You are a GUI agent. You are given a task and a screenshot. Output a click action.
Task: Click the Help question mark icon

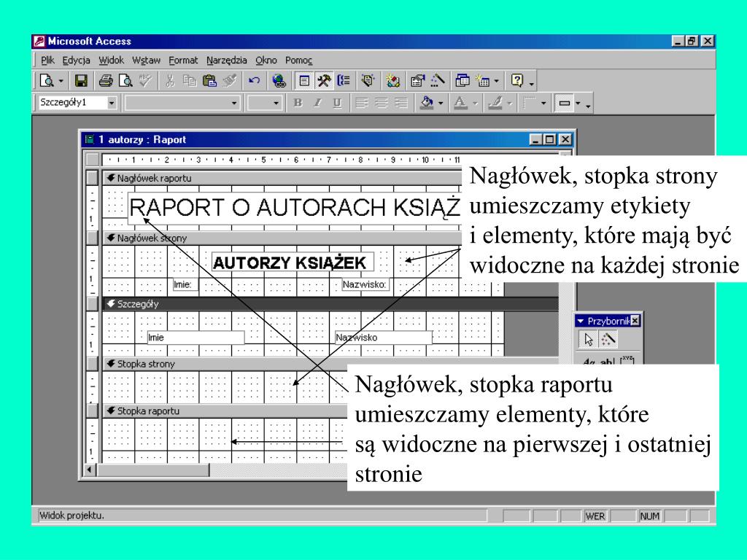point(517,81)
